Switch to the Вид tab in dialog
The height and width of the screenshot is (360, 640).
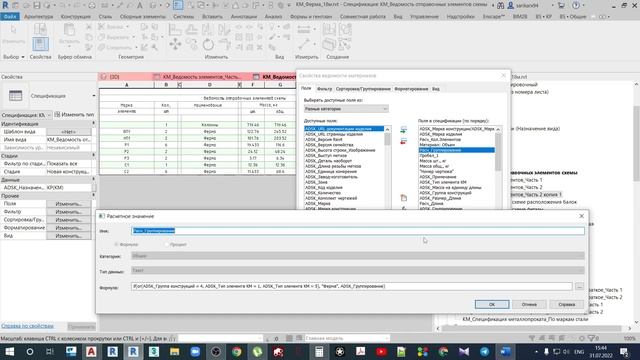436,89
